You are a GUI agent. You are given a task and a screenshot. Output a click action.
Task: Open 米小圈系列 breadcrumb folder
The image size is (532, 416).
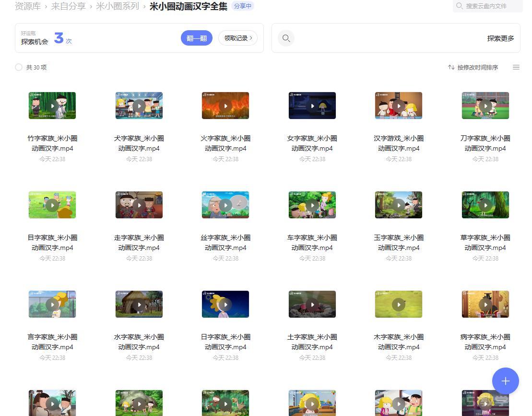118,6
